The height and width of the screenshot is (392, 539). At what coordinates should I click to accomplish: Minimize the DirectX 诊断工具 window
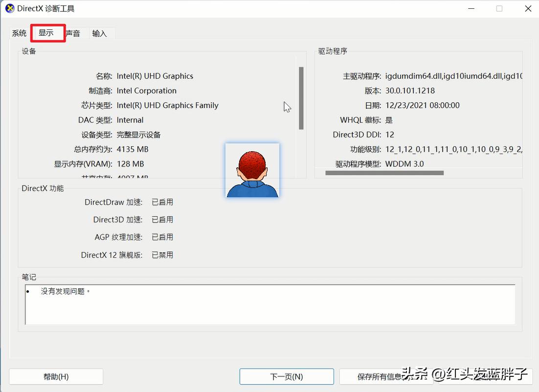tap(471, 8)
